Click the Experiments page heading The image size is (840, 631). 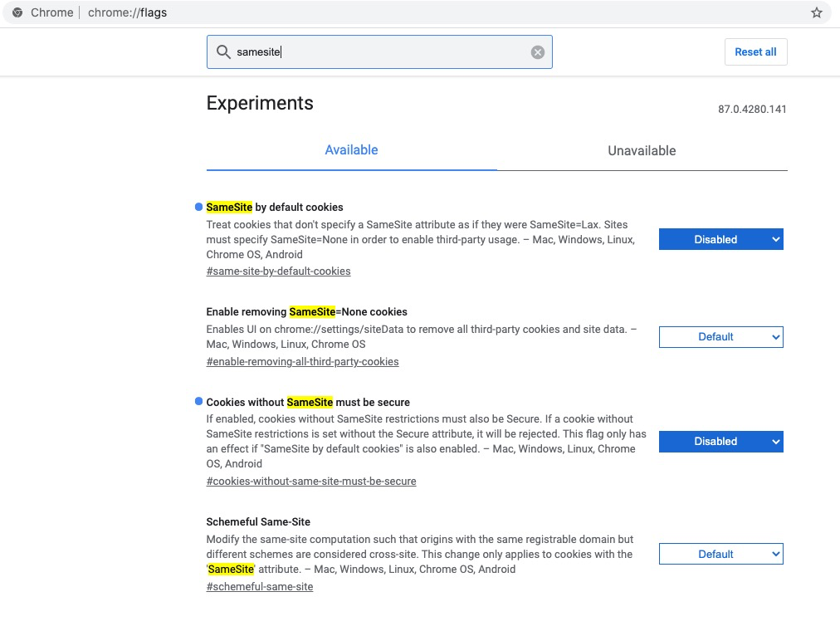pos(260,104)
